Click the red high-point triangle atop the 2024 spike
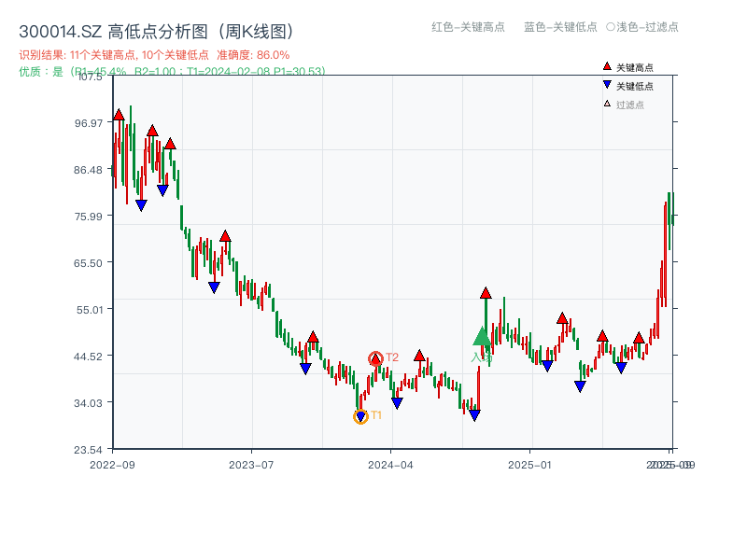747x560 pixels. 486,293
